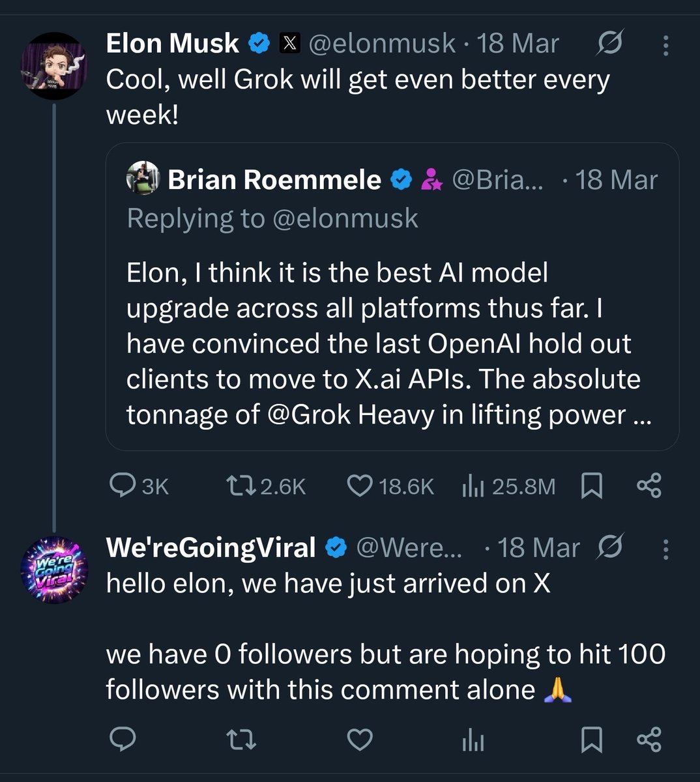Bookmark Elon Musk's post
This screenshot has width=700, height=782.
[591, 486]
